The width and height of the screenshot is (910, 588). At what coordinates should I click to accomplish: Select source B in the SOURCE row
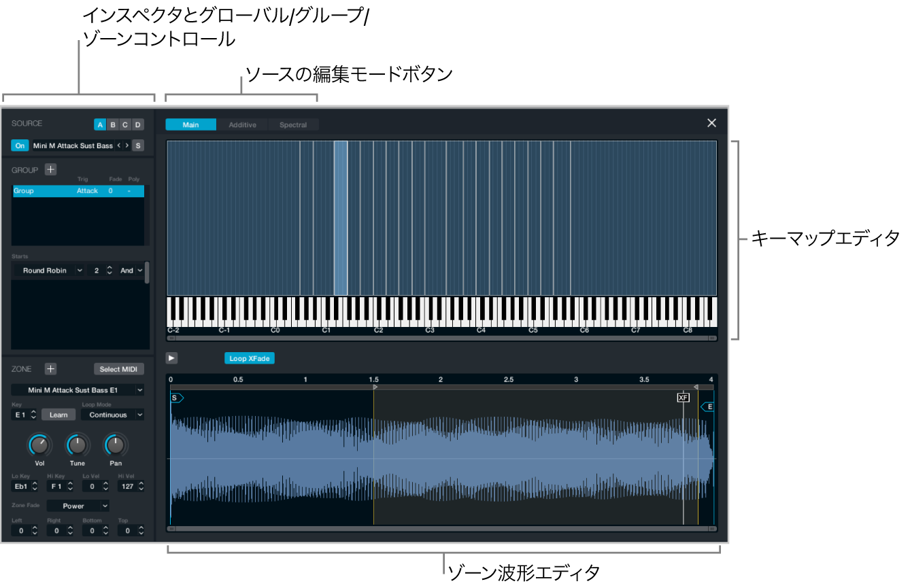pos(112,124)
